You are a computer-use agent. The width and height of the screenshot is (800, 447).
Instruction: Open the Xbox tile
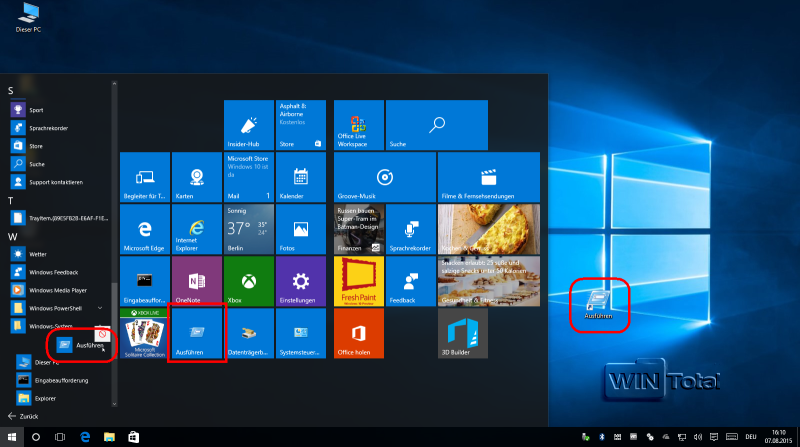[x=249, y=280]
